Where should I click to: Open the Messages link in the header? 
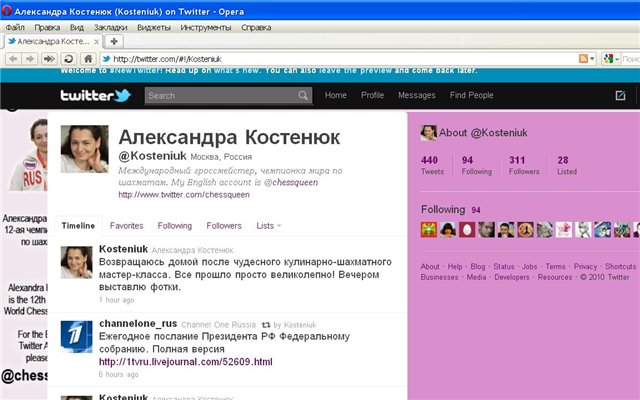click(416, 96)
